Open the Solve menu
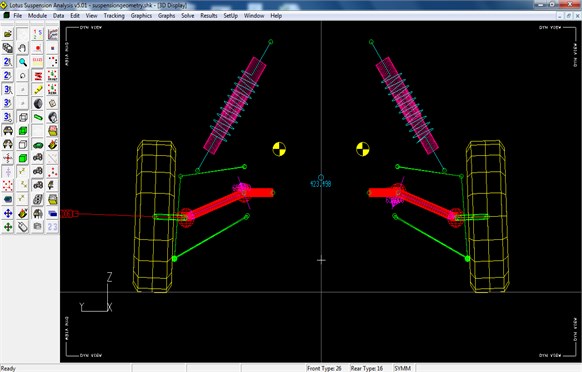Viewport: 582px width, 372px height. (187, 16)
